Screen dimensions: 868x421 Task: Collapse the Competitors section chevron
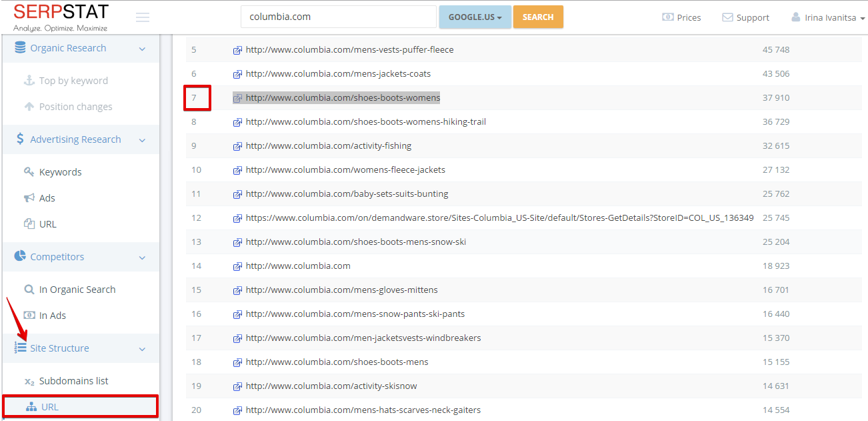142,258
